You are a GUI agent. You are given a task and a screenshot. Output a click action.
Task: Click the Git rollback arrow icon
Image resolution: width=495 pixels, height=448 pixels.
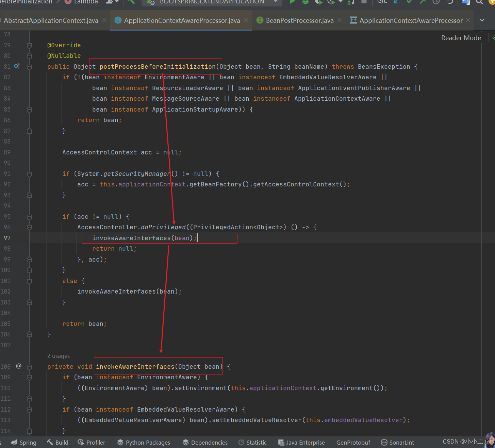pos(450,2)
